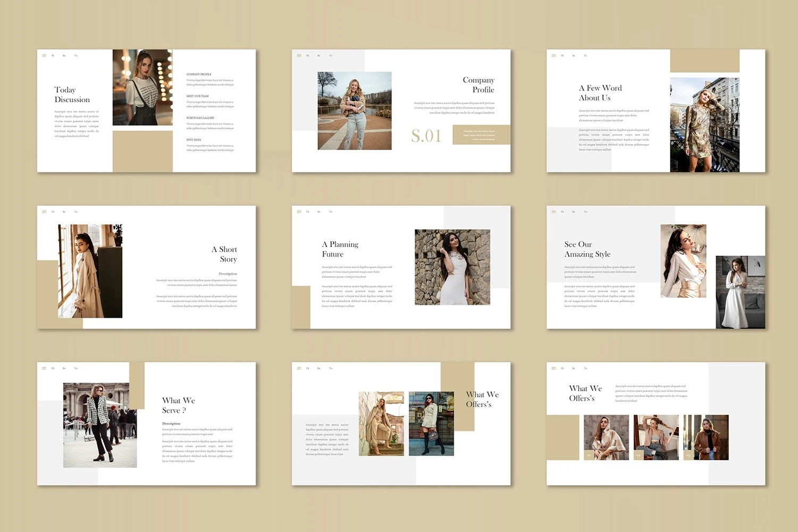Select the COMPANY PROFILE heading in agenda list

[x=199, y=74]
